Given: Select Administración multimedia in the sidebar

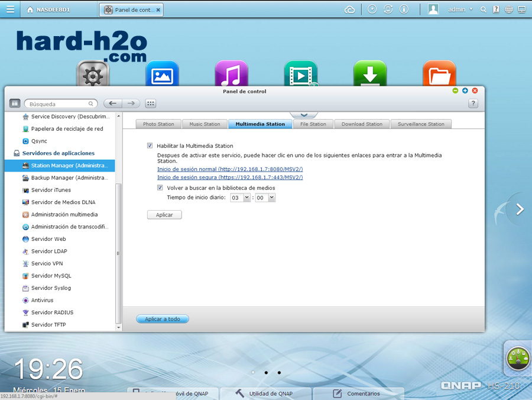Looking at the screenshot, I should tap(60, 214).
